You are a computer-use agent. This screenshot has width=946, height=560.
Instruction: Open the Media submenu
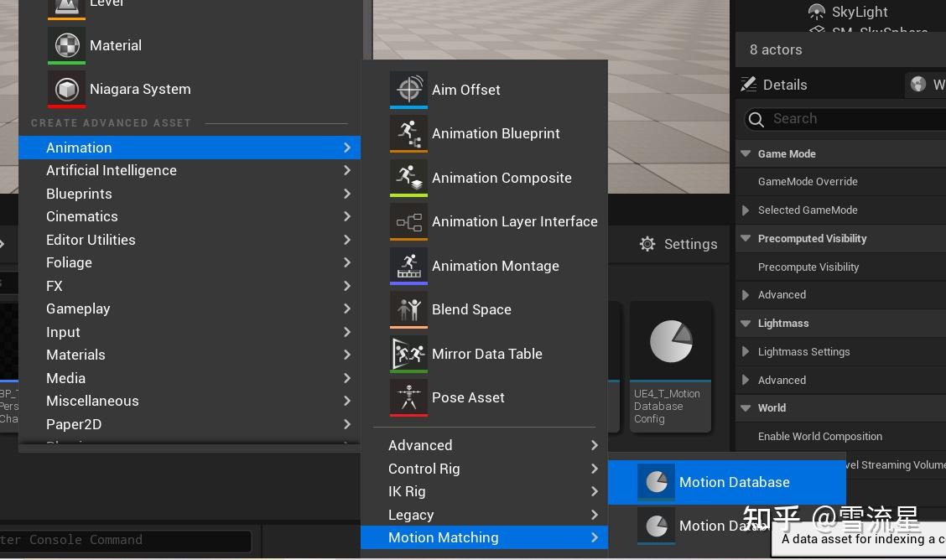(x=190, y=378)
